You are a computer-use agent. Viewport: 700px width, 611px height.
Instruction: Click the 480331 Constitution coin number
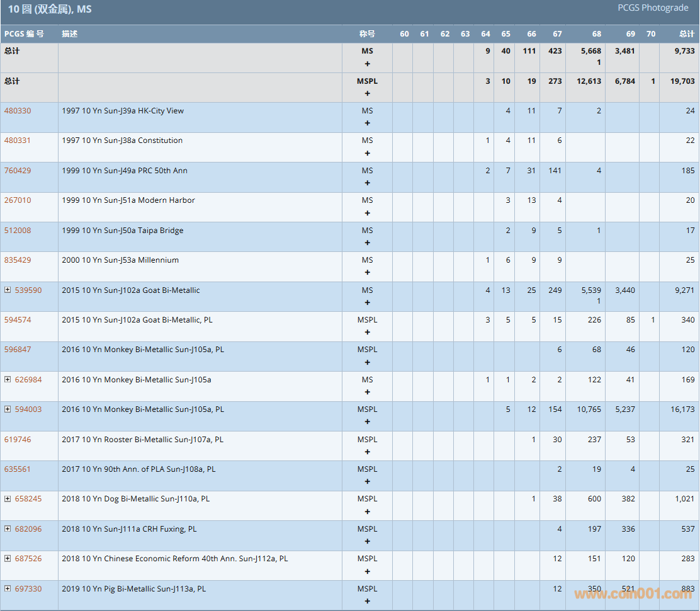click(x=18, y=140)
